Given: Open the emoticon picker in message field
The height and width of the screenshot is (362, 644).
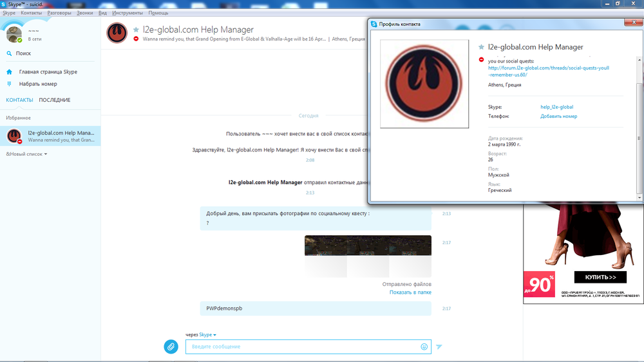Looking at the screenshot, I should tap(424, 347).
